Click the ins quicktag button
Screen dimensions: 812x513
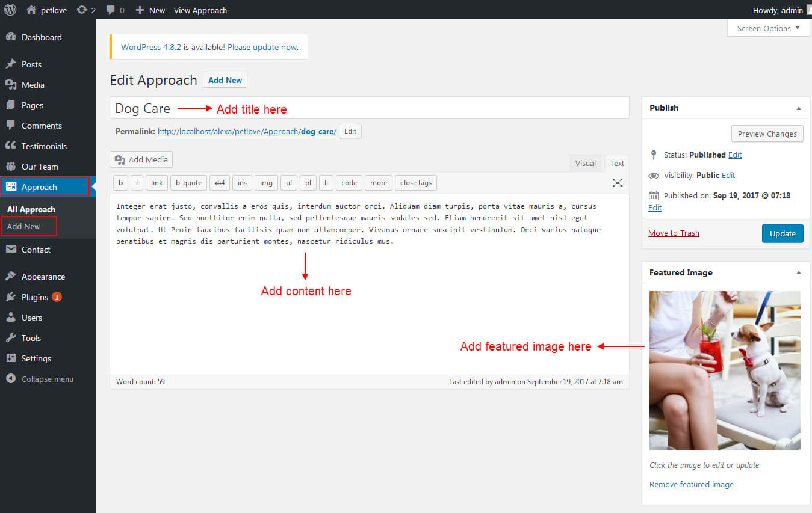pos(242,183)
